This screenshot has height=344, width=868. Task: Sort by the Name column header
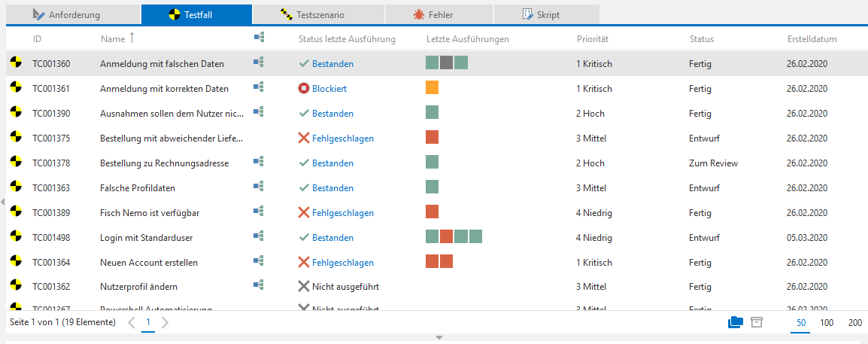point(112,38)
